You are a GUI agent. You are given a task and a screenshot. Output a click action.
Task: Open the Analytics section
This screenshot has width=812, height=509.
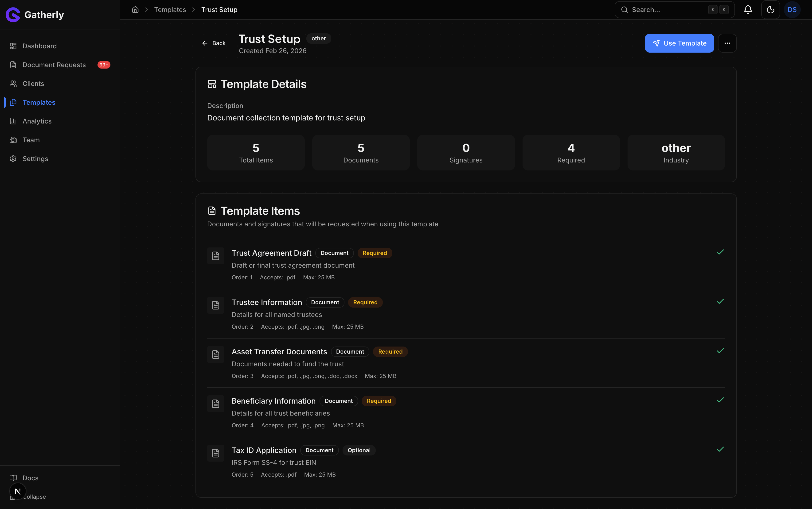37,121
